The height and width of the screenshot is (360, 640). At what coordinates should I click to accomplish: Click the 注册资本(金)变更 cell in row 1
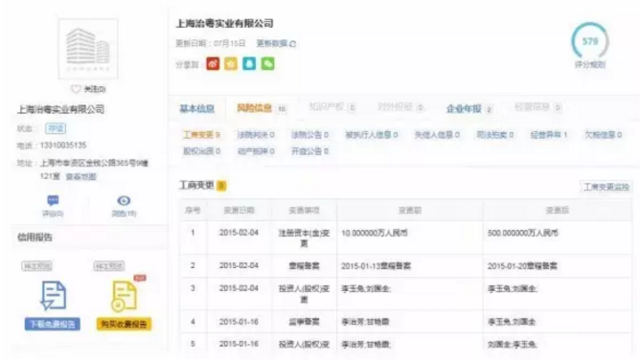tap(304, 238)
